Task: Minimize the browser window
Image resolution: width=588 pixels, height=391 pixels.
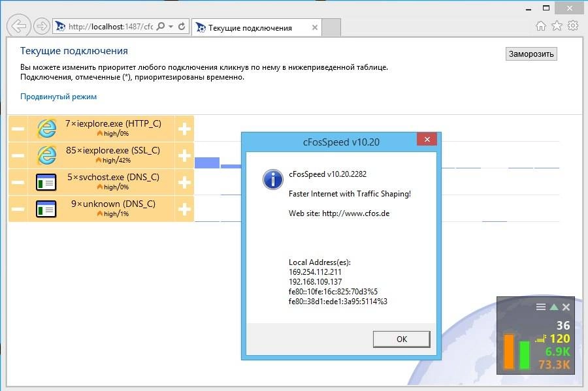Action: (529, 8)
